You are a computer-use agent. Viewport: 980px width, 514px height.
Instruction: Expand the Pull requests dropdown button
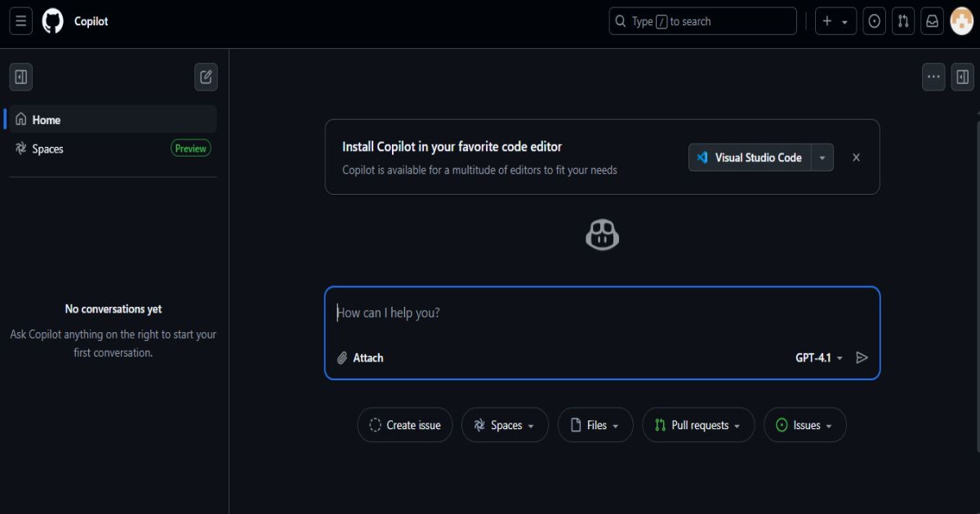tap(698, 425)
